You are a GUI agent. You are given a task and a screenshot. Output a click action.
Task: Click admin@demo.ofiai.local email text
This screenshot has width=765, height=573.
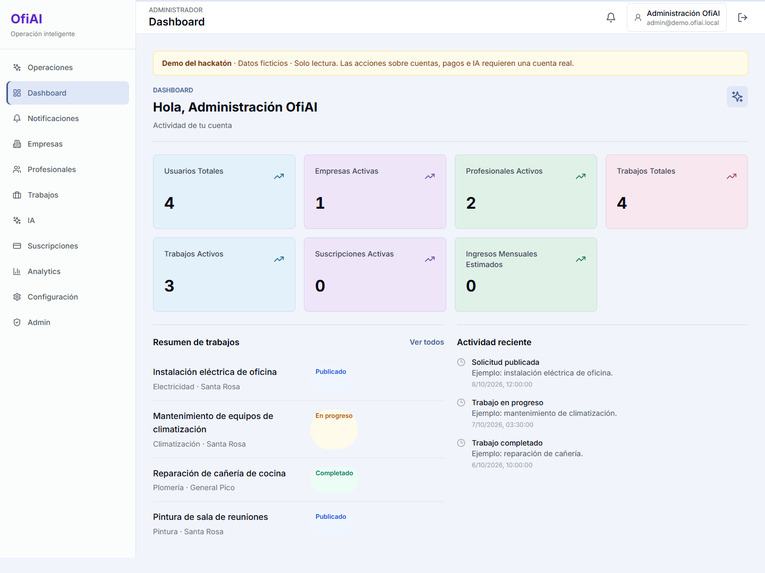click(683, 23)
